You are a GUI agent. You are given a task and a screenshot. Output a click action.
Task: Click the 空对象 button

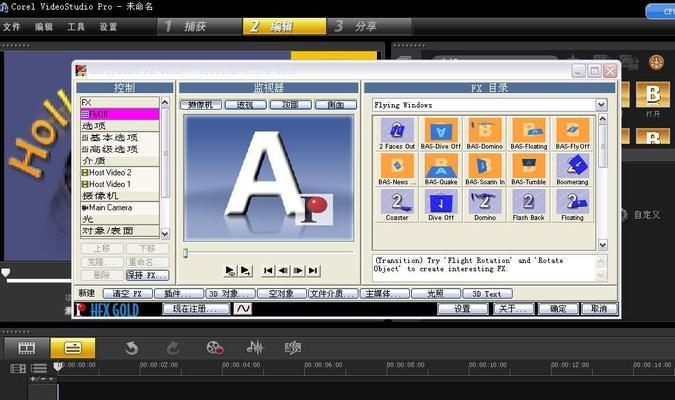tap(281, 294)
